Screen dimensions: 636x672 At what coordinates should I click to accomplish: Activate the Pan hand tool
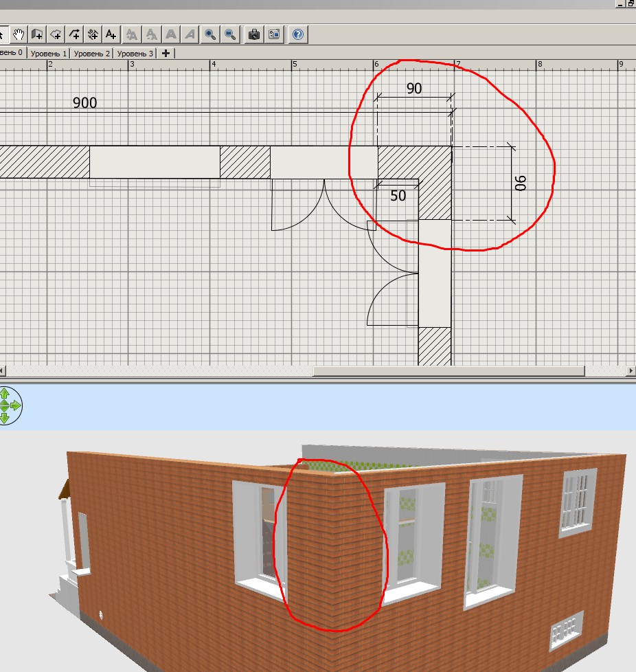pyautogui.click(x=18, y=34)
